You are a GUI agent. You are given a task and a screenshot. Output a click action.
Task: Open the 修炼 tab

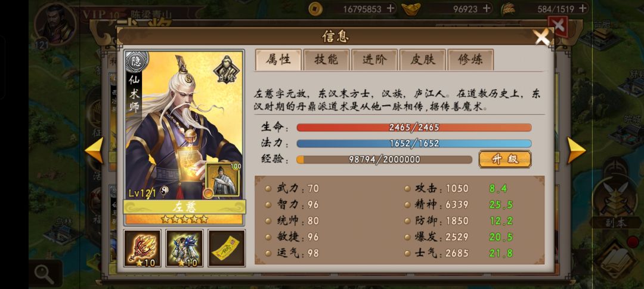(470, 60)
